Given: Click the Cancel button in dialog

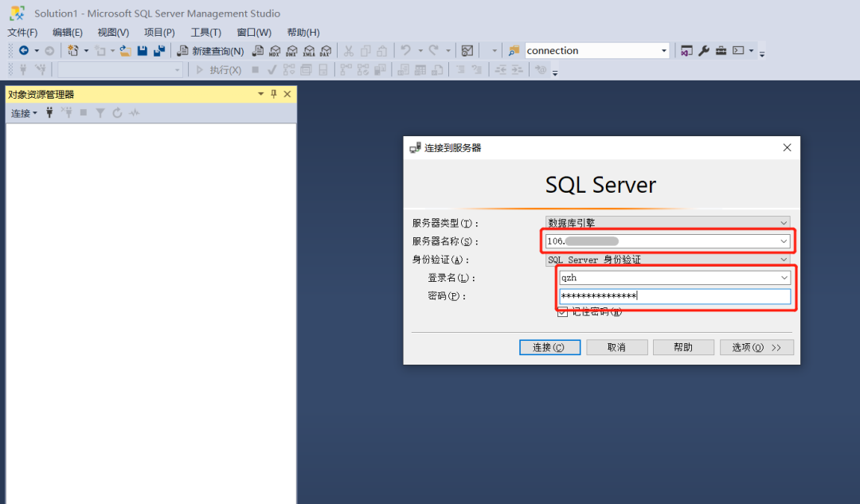Looking at the screenshot, I should [x=616, y=347].
